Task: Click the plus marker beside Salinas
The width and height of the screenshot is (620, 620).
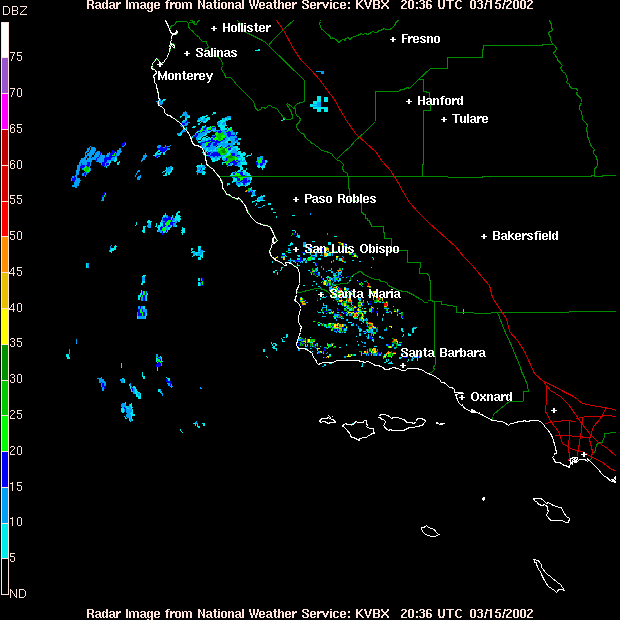Action: tap(187, 52)
